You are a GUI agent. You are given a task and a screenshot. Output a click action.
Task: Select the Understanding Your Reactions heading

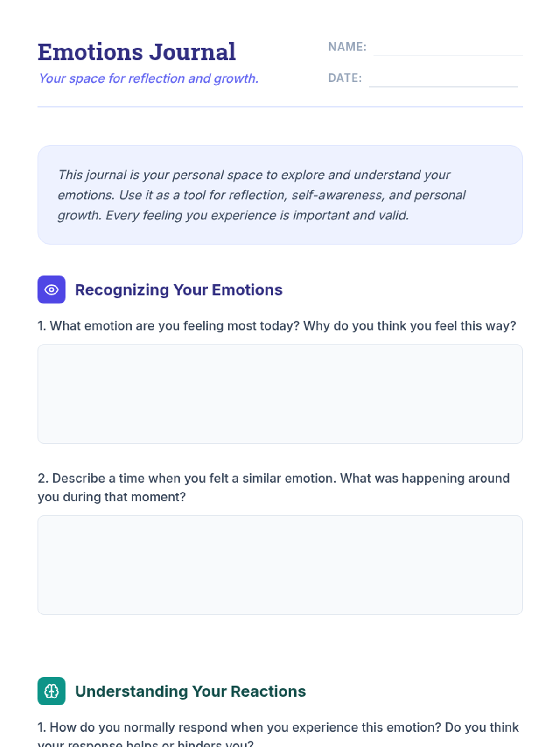click(190, 691)
